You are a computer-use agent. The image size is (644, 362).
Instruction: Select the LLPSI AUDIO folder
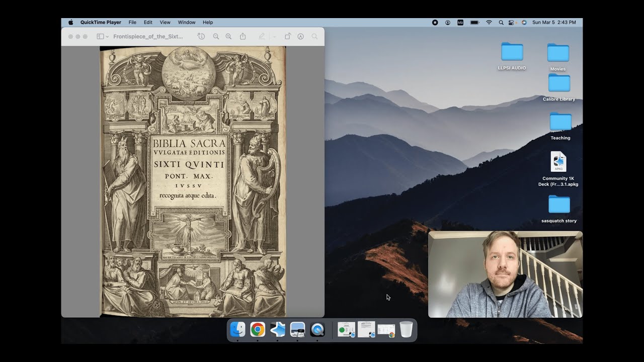512,56
